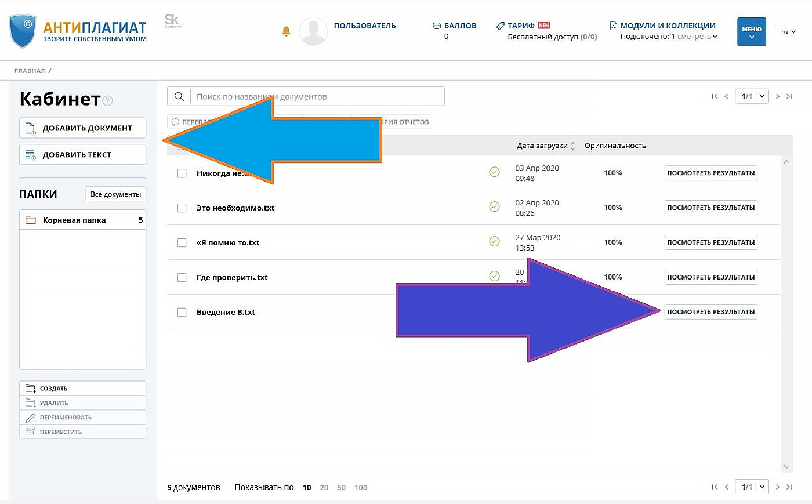View results for «Я помню то.txt
This screenshot has width=812, height=504.
click(710, 242)
